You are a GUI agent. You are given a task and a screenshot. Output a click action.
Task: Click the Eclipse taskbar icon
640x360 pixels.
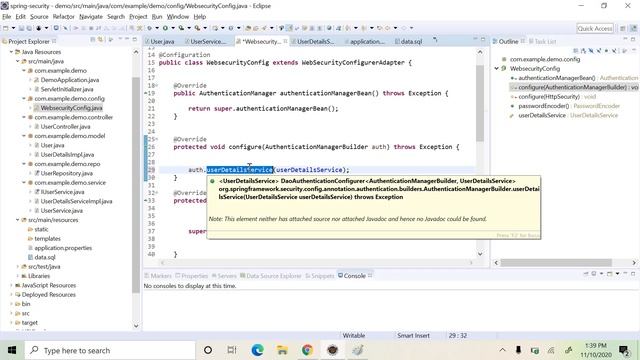[x=332, y=350]
